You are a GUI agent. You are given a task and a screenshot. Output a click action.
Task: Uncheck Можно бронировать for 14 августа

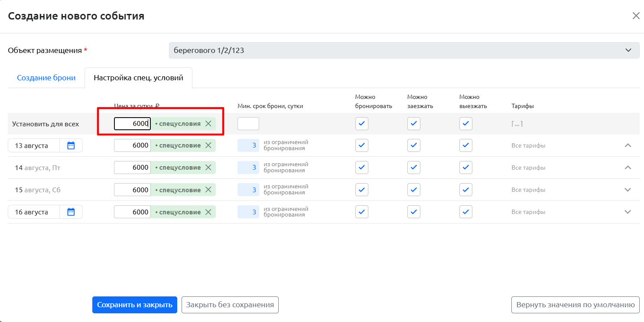pos(362,168)
